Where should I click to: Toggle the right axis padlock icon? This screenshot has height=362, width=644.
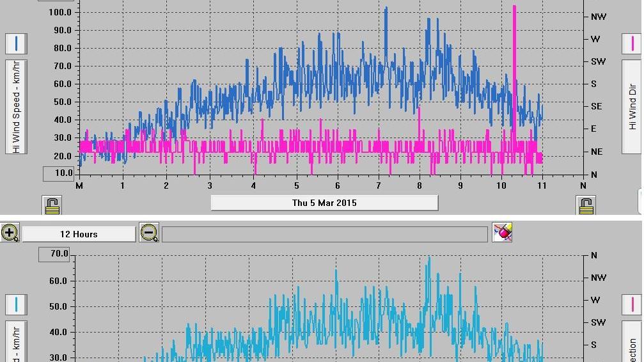(586, 205)
